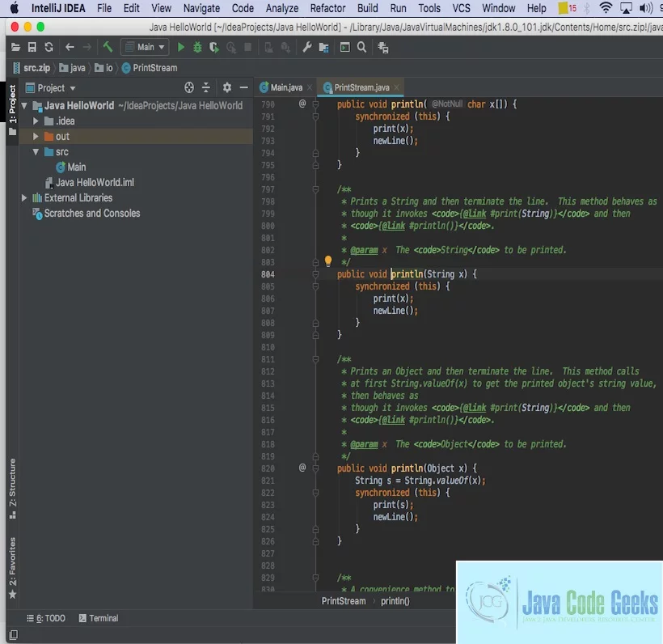663x644 pixels.
Task: Start debugging with the bug icon
Action: click(x=197, y=47)
